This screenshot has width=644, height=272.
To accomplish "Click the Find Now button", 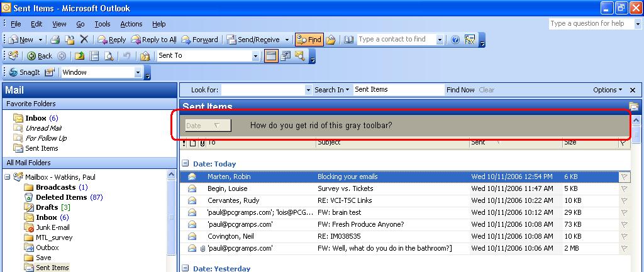I will (460, 90).
